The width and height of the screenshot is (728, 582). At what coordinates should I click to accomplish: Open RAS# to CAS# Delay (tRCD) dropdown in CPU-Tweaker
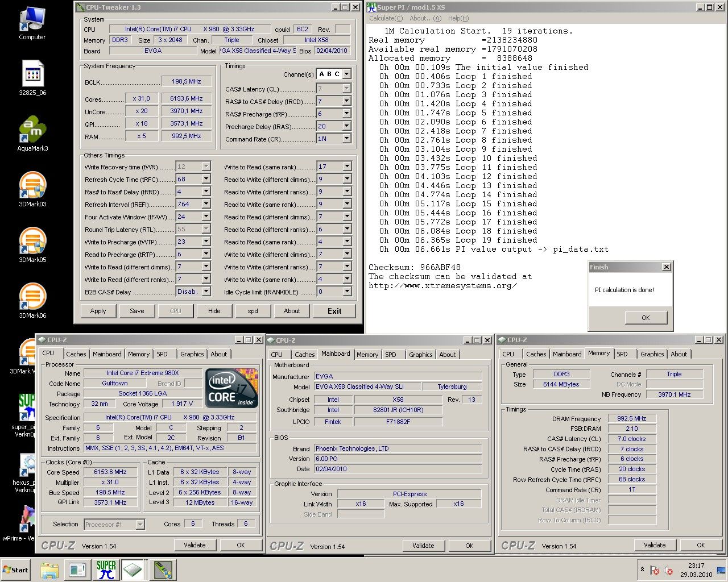tap(346, 101)
